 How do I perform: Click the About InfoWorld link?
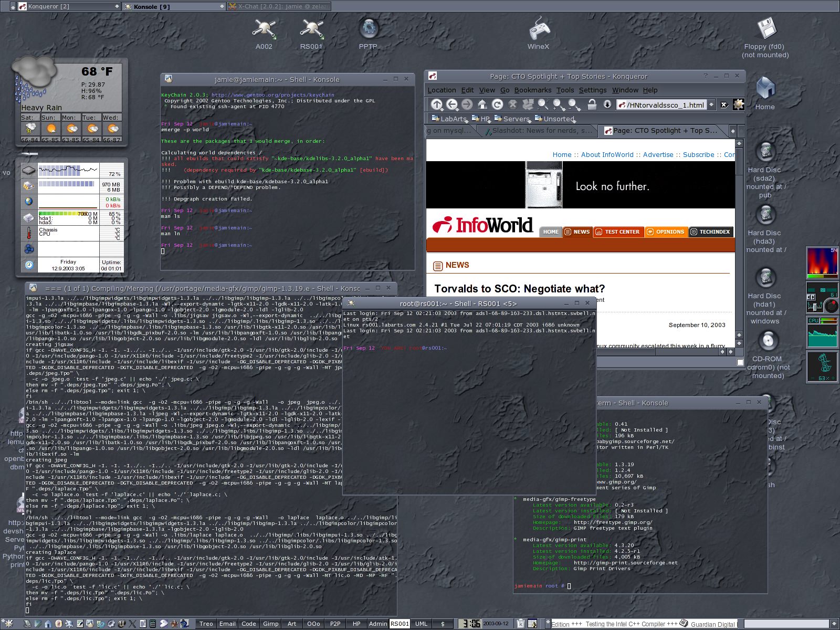[607, 154]
